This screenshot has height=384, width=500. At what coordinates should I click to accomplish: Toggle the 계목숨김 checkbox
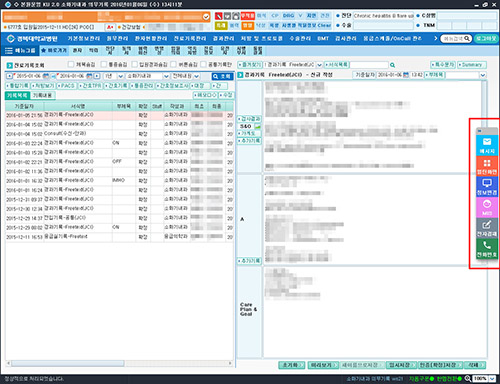(71, 64)
